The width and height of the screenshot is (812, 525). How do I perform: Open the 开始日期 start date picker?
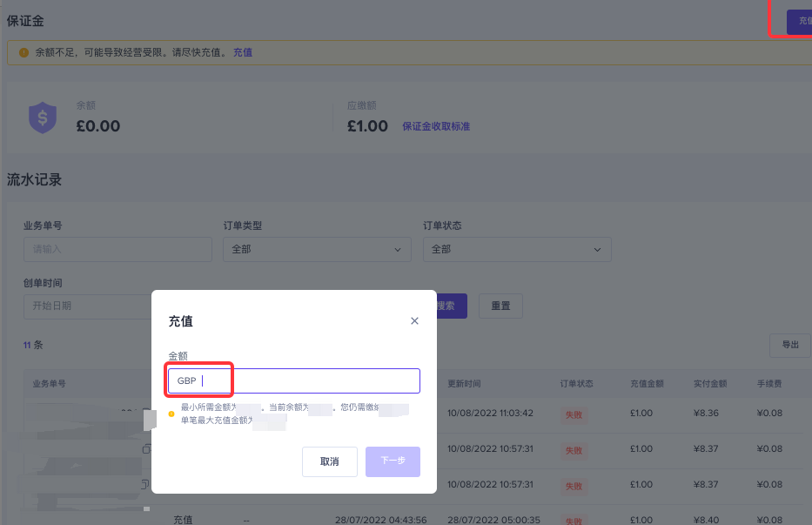coord(87,306)
